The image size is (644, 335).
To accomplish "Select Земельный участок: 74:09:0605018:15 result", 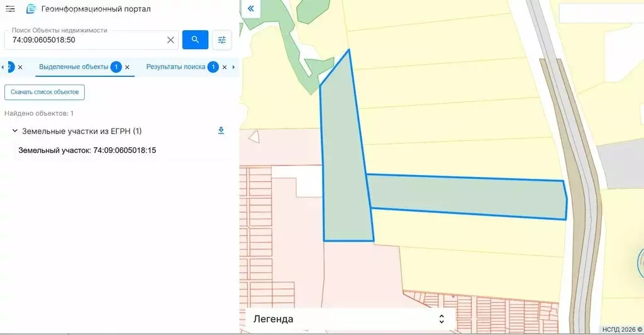I will coord(87,150).
